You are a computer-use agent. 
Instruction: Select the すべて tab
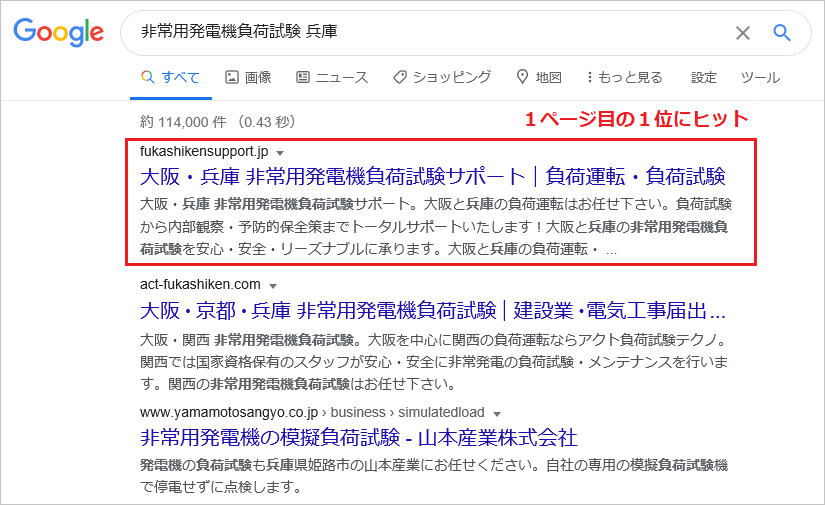coord(170,78)
